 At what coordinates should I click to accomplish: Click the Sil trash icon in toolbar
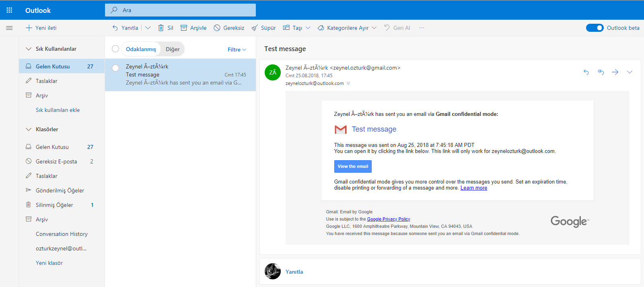pos(161,28)
